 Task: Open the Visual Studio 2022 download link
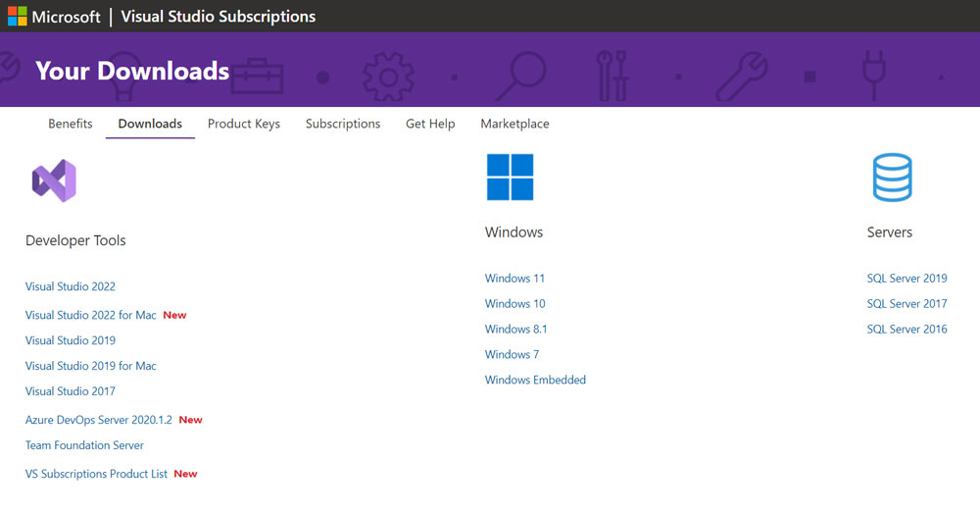[70, 286]
